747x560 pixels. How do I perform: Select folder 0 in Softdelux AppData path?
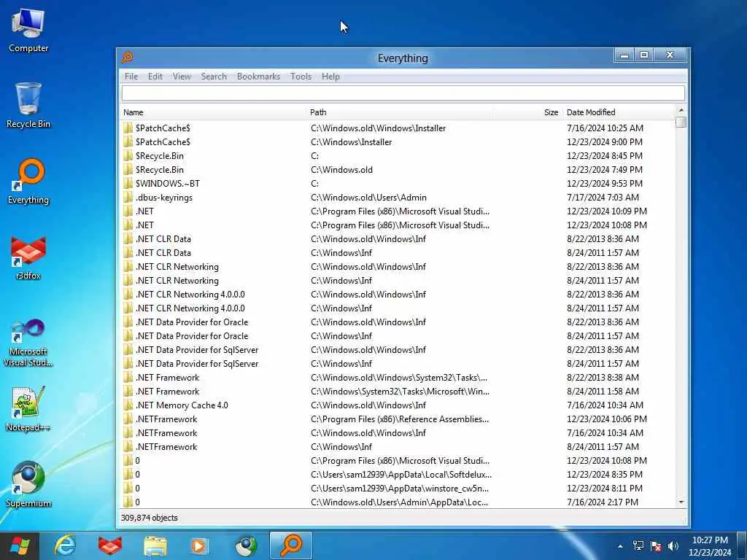pos(398,474)
